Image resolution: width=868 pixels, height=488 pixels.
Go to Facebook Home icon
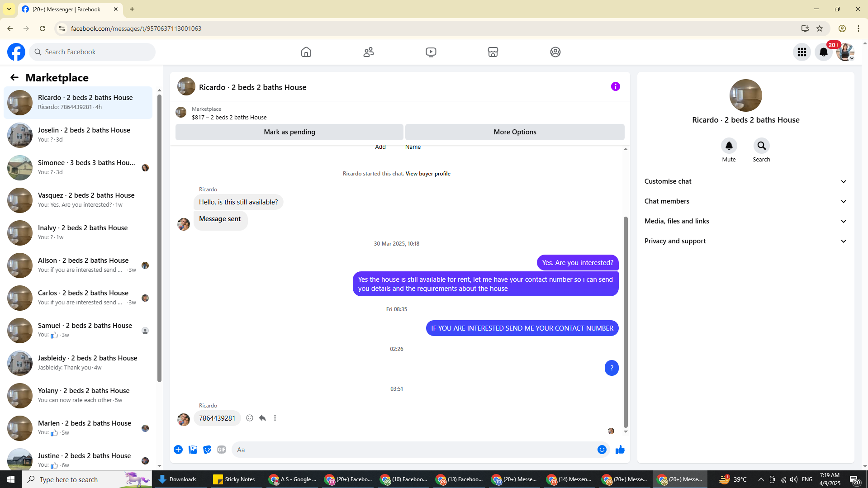306,52
